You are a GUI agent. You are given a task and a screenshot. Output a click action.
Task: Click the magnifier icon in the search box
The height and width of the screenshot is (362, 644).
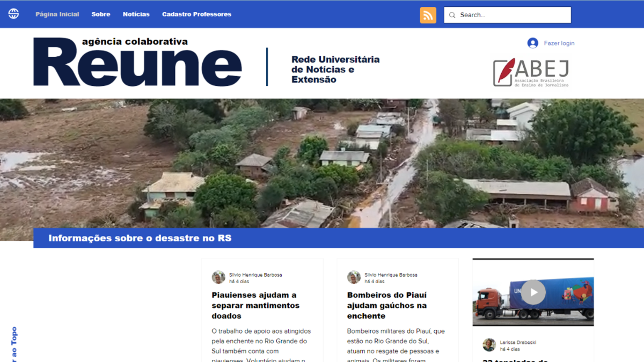tap(452, 15)
